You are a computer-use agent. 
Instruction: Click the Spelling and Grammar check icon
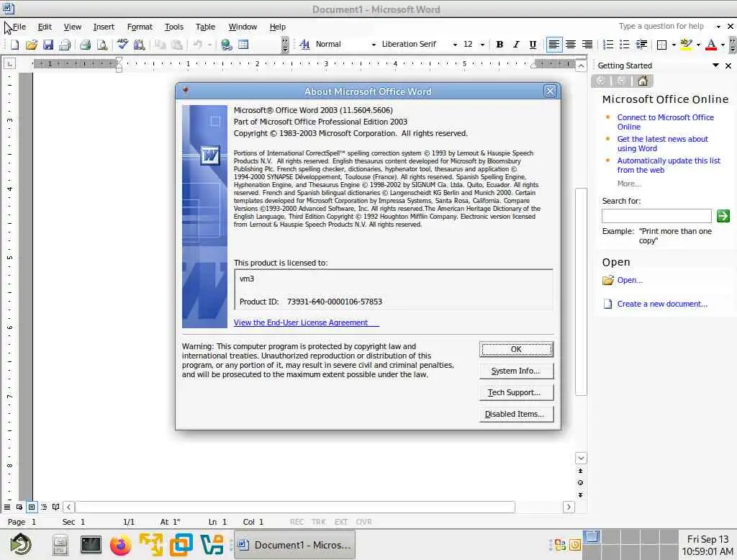[x=122, y=45]
